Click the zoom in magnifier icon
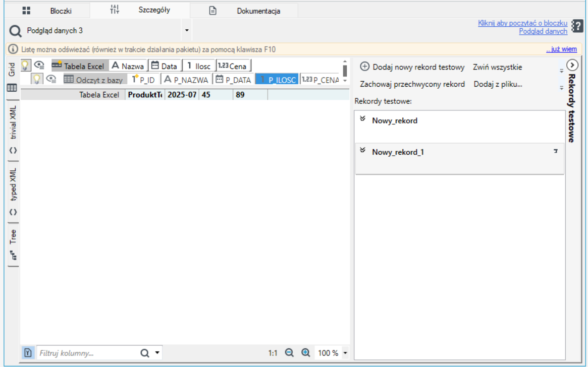The width and height of the screenshot is (588, 367). click(x=306, y=353)
